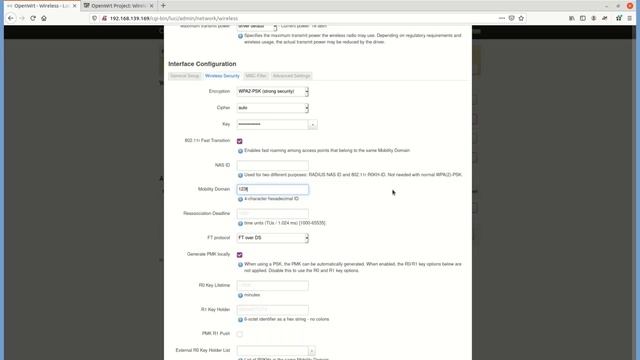This screenshot has width=640, height=360.
Task: Click the Interface Configuration heading
Action: point(202,64)
